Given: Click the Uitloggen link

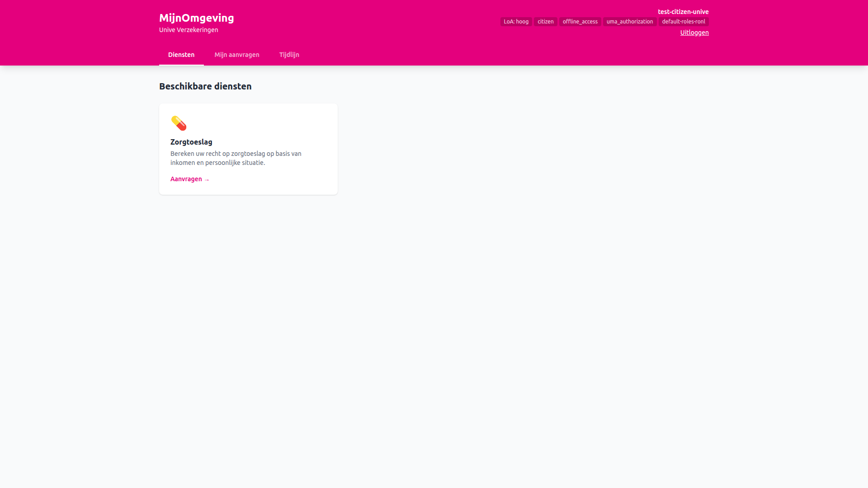Looking at the screenshot, I should click(x=694, y=33).
